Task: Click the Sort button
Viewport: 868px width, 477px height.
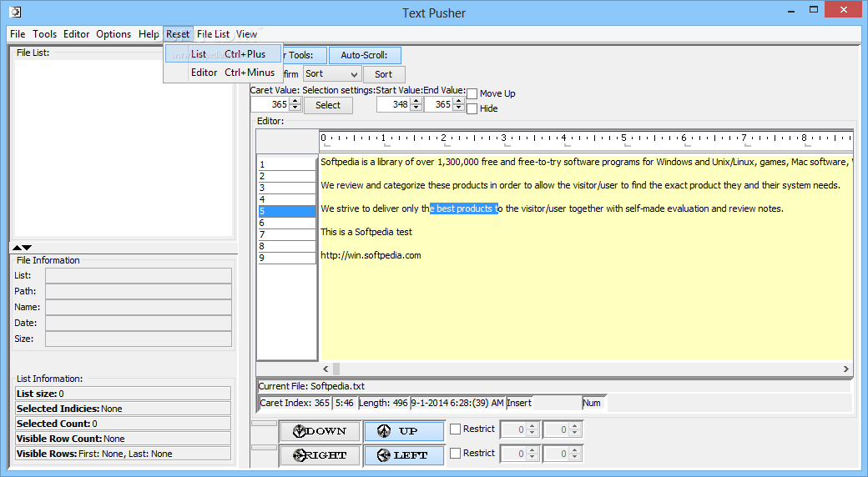Action: [x=384, y=74]
